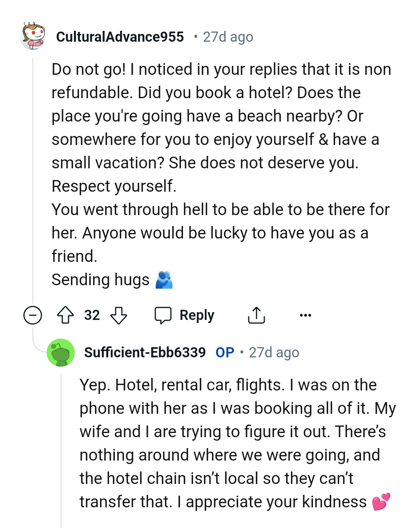
Task: Open Sufficient-Ebb6339's profile link
Action: (x=145, y=352)
